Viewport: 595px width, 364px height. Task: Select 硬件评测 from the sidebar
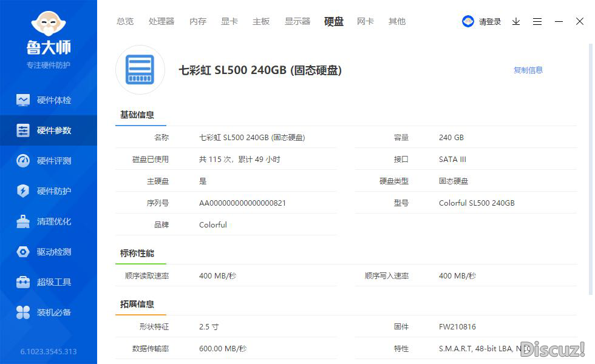tap(54, 161)
